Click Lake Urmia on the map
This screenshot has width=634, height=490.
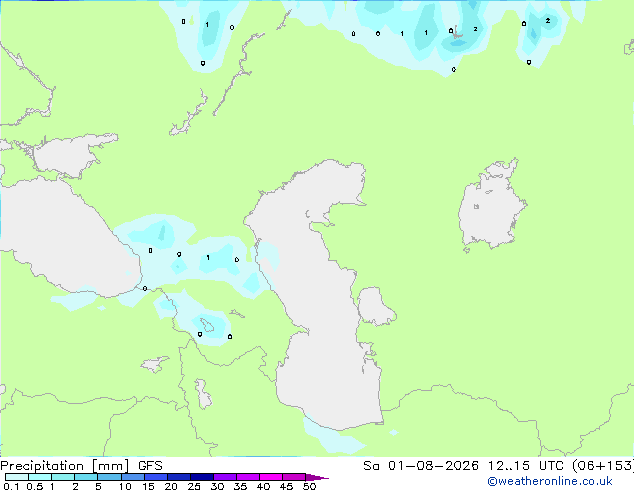tap(203, 394)
